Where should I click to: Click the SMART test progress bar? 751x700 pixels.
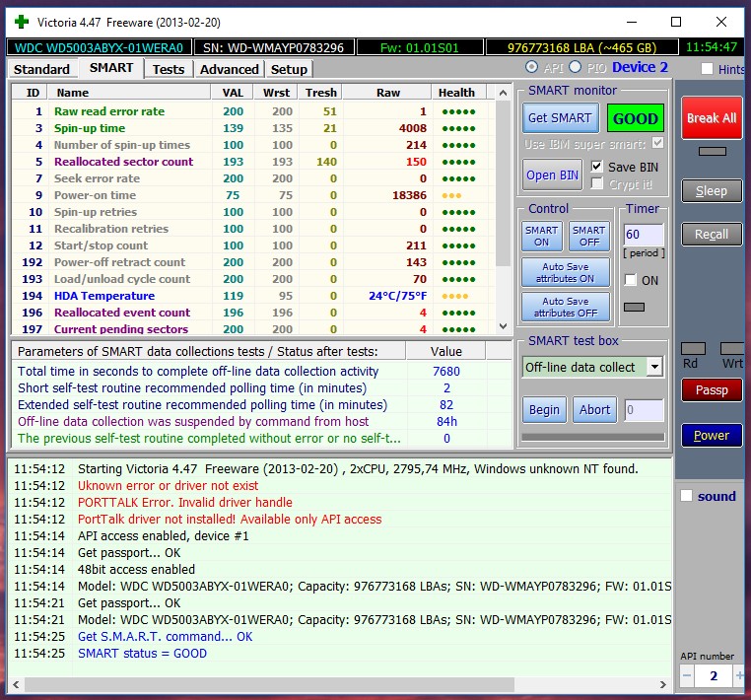593,437
